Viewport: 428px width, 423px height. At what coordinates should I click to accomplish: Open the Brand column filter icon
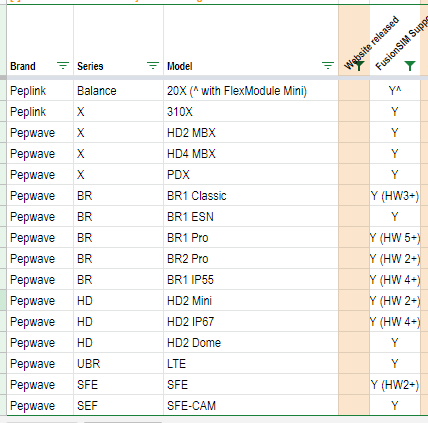click(63, 66)
